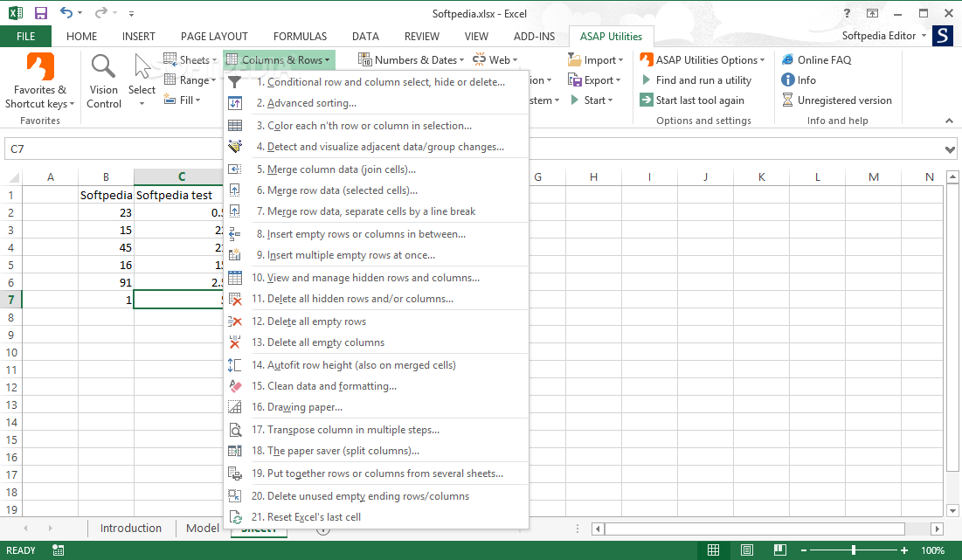Open Vision Control magnifier icon
962x560 pixels.
tap(103, 66)
